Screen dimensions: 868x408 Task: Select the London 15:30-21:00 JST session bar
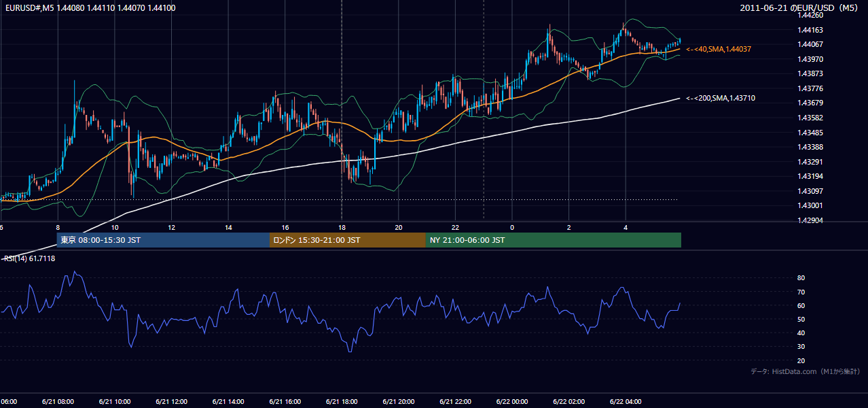(348, 240)
